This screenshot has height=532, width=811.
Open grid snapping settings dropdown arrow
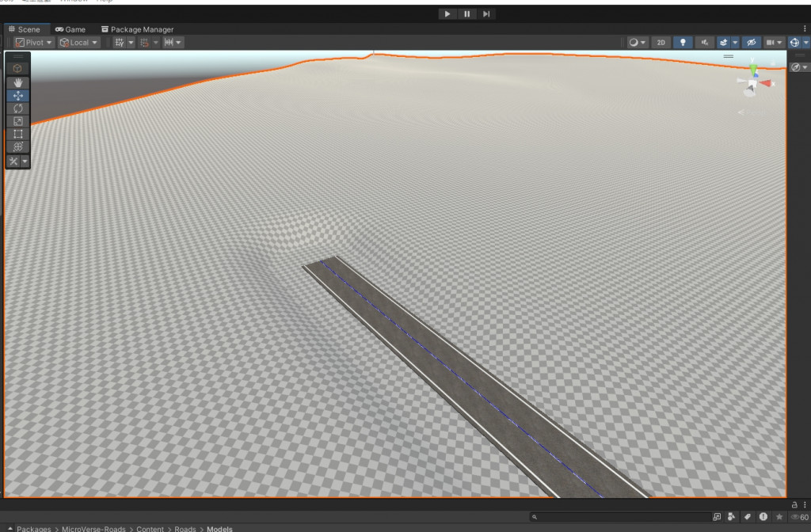(156, 43)
